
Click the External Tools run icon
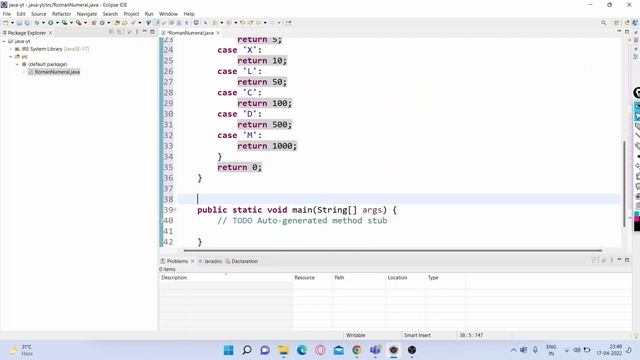click(x=78, y=23)
